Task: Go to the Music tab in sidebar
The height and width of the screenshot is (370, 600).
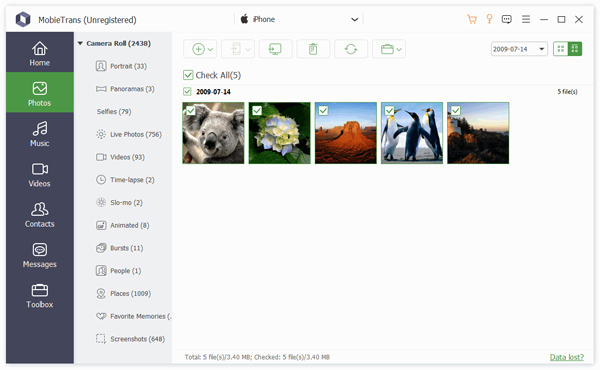Action: click(40, 134)
